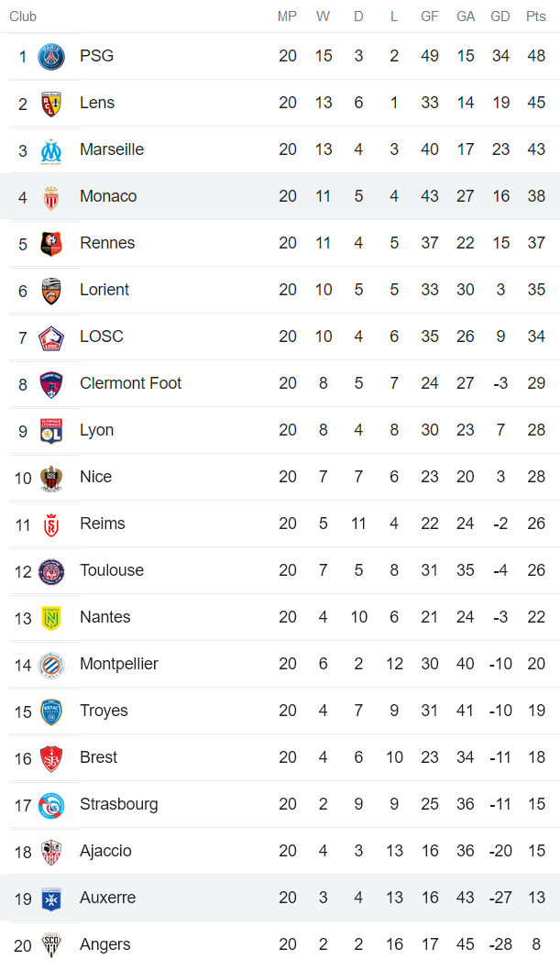The image size is (560, 971).
Task: Click the Marseille club logo
Action: 51,150
